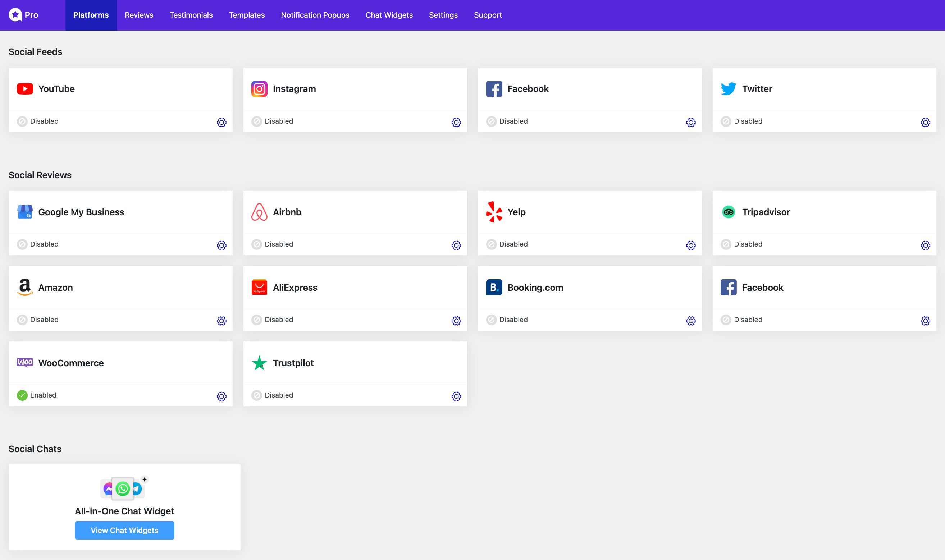Open the Support link in navigation

tap(488, 15)
